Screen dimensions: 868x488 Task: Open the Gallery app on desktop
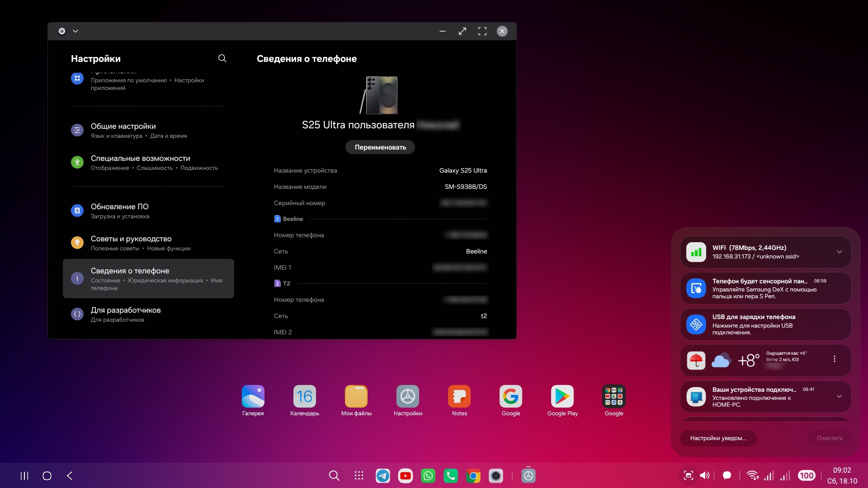coord(253,397)
